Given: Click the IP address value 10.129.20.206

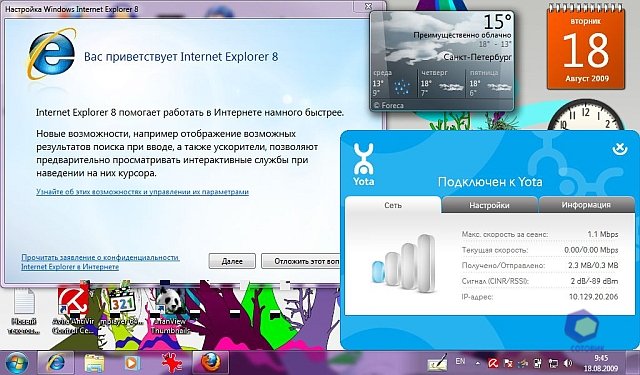Looking at the screenshot, I should tap(593, 297).
